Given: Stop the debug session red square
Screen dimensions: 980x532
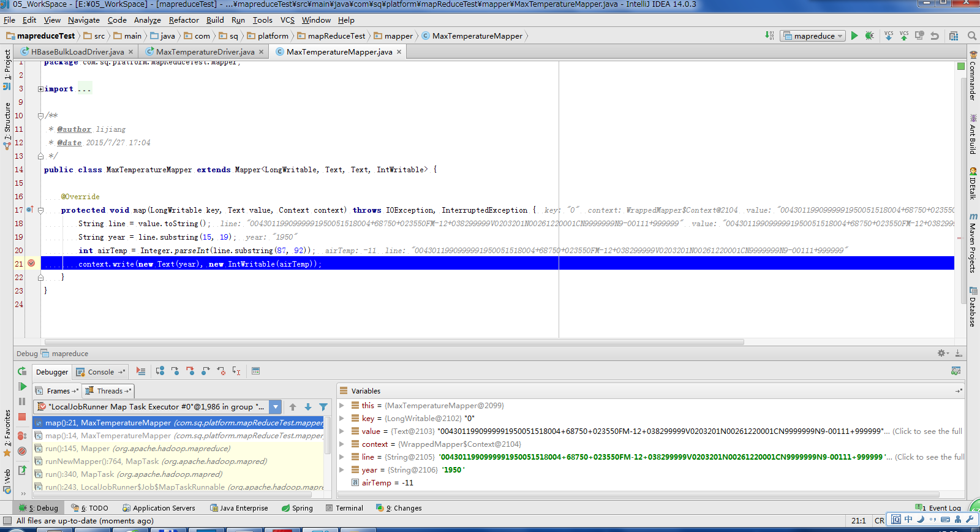Looking at the screenshot, I should (22, 417).
